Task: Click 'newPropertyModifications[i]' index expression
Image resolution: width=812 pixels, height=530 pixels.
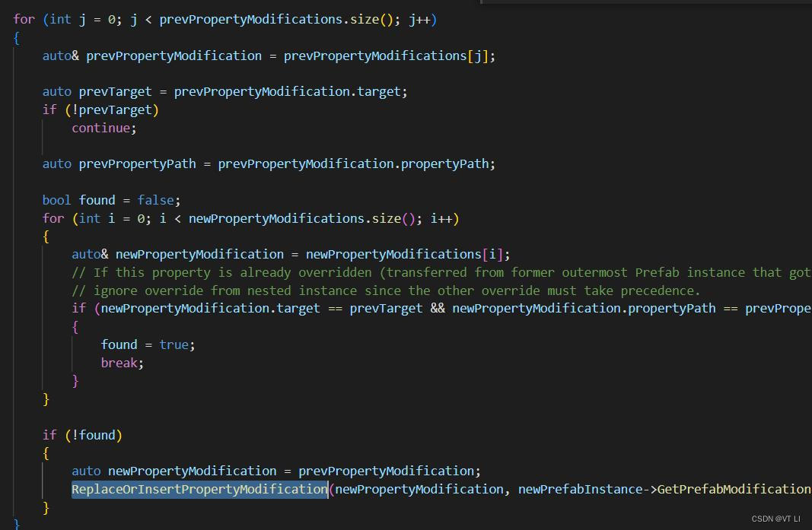Action: click(x=404, y=255)
